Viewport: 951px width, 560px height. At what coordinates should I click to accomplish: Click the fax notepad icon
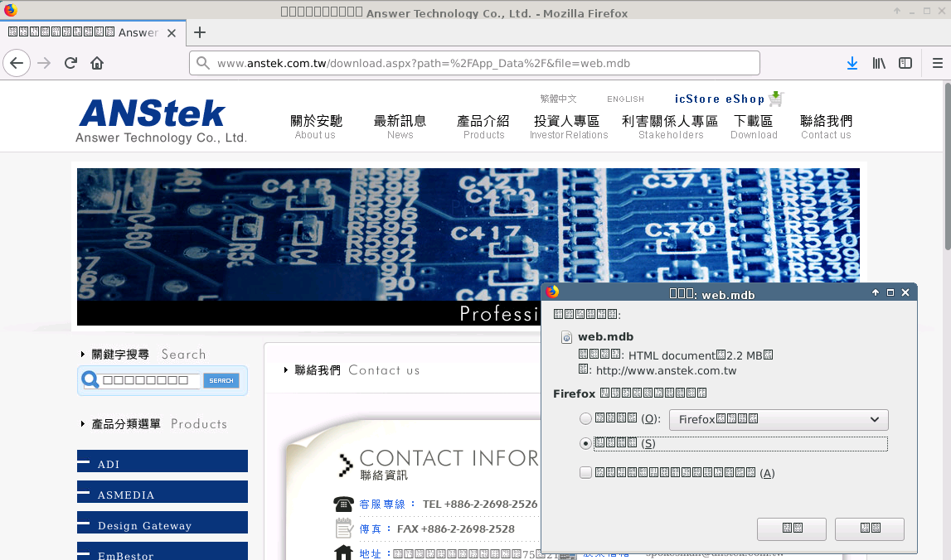point(344,529)
